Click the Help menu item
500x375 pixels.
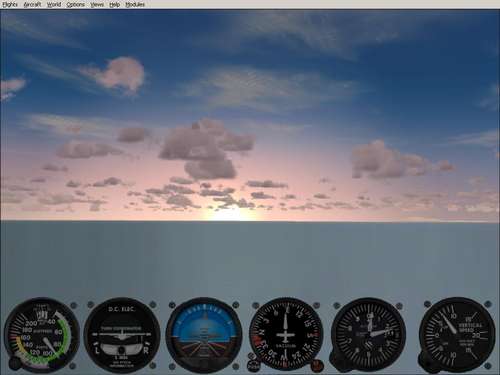(114, 5)
